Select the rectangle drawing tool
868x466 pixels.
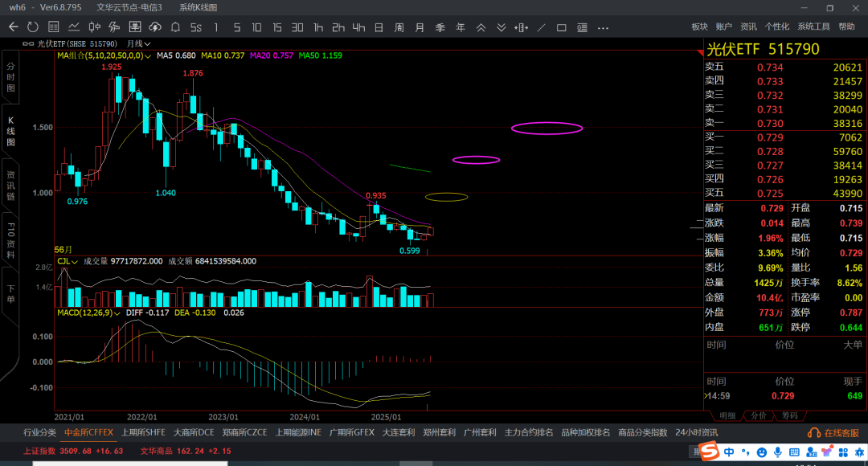[x=561, y=27]
